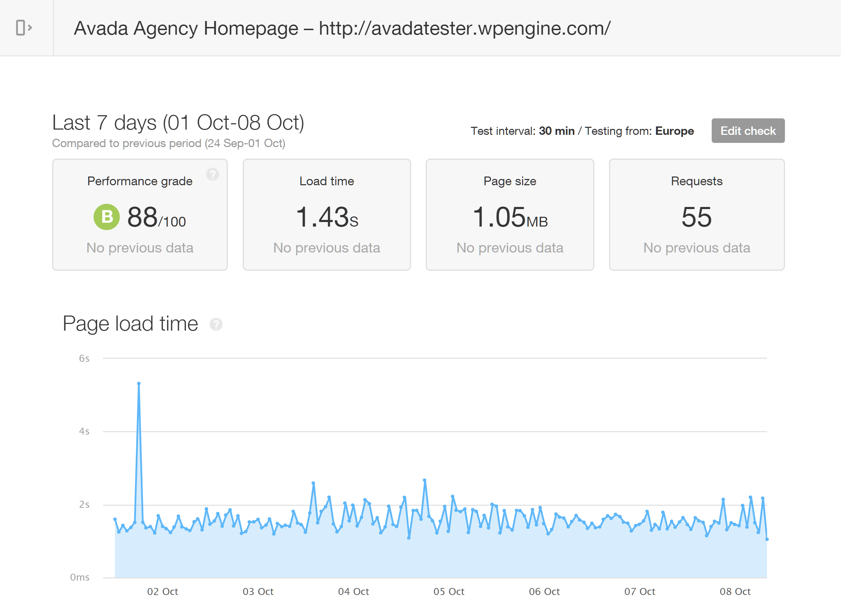Expand the sidebar panel icon

[x=24, y=28]
